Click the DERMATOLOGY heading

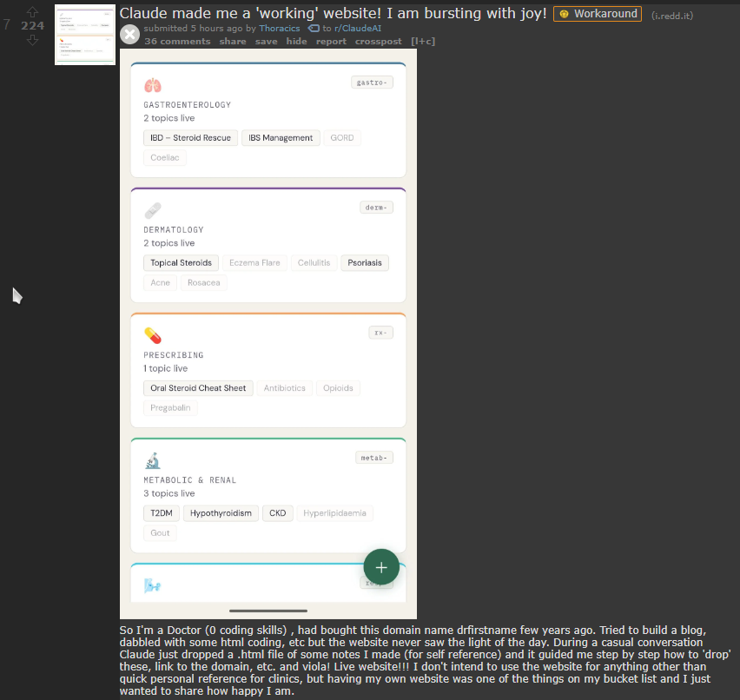click(x=174, y=230)
